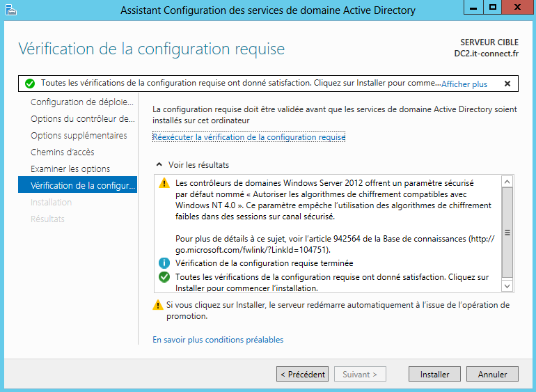Click the results scrollbar down arrow
The height and width of the screenshot is (392, 536).
point(507,285)
